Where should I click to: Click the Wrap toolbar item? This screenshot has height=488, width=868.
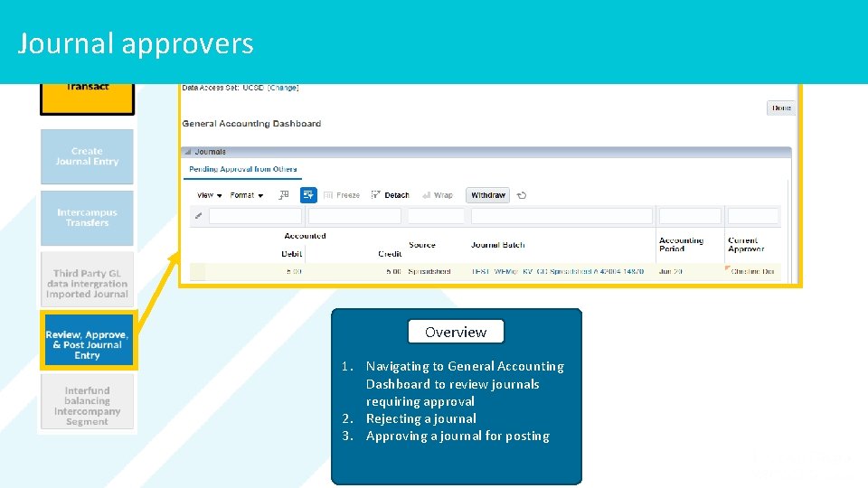(x=438, y=195)
